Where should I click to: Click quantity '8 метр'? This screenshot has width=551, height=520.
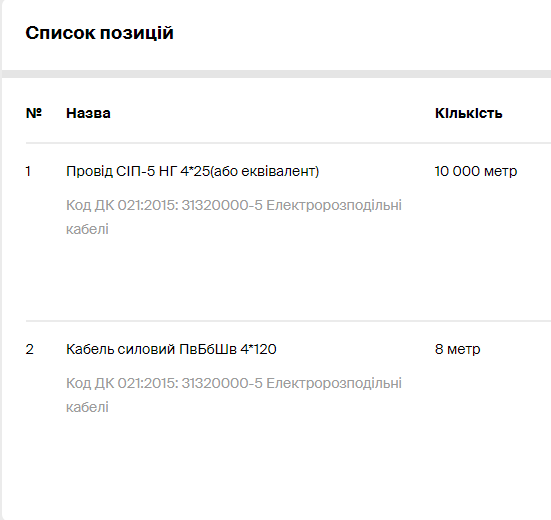click(458, 349)
